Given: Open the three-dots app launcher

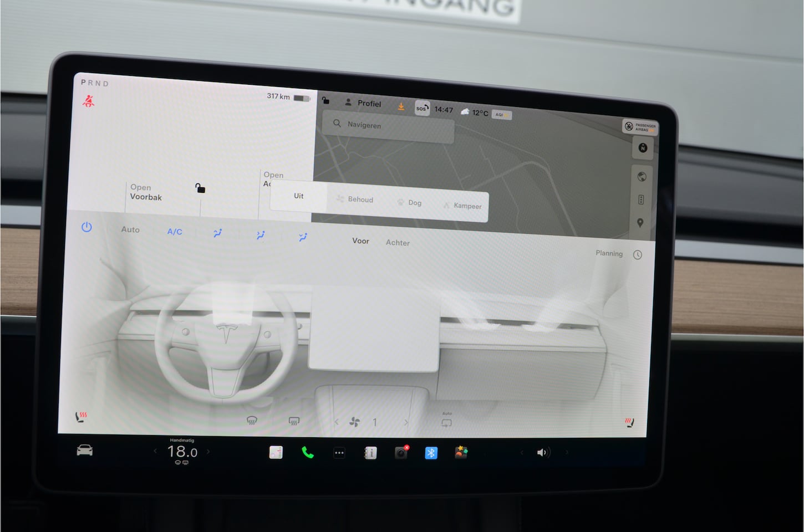Looking at the screenshot, I should pyautogui.click(x=339, y=453).
